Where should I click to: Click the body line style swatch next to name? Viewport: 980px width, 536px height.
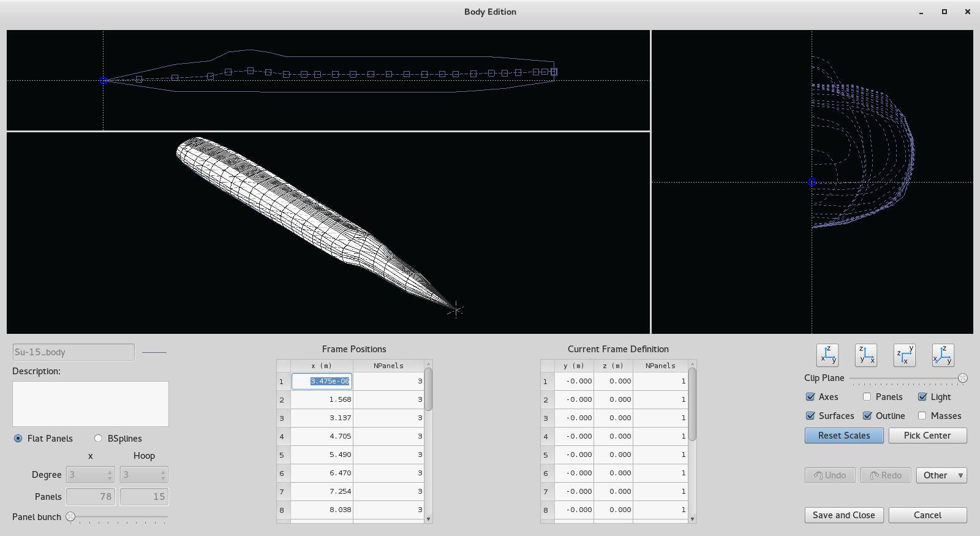(154, 352)
